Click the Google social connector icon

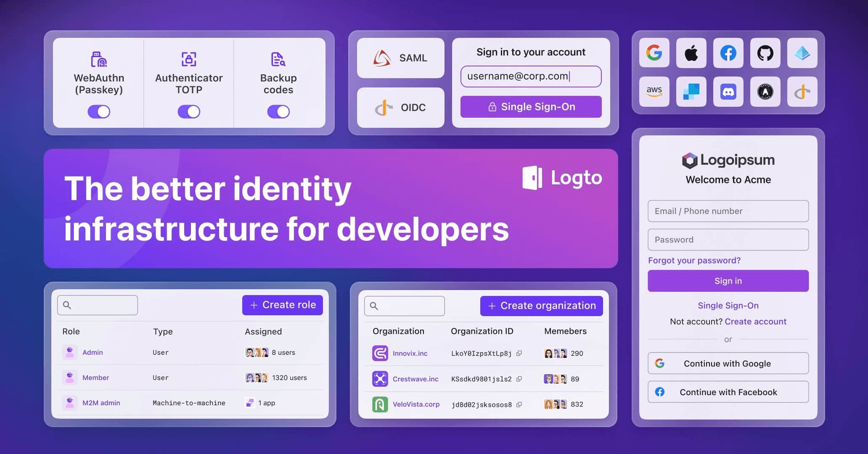tap(654, 53)
